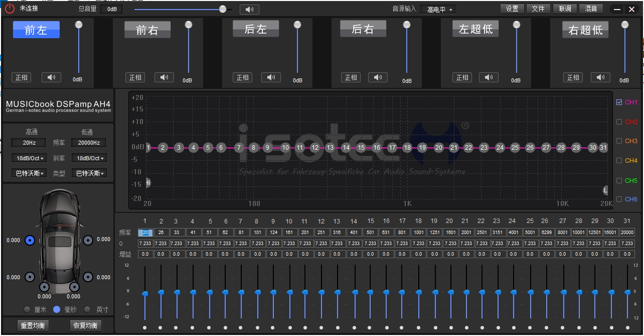Mute the 前左 channel speaker button
Screen dimensions: 644x336
coord(51,77)
